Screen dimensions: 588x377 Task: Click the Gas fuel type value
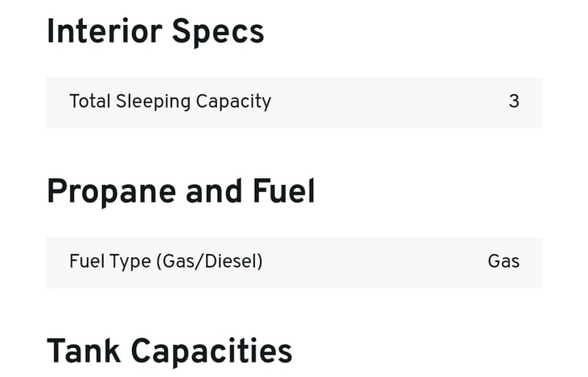pyautogui.click(x=504, y=261)
